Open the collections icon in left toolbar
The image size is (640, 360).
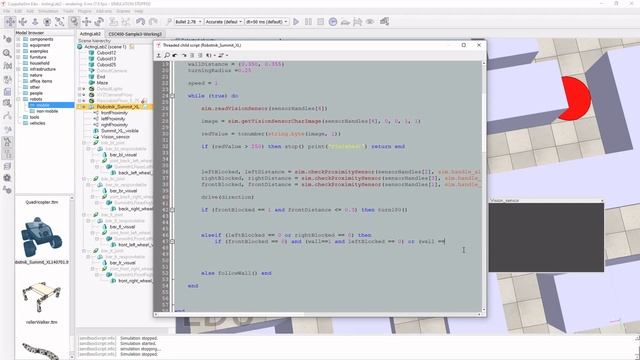(7, 79)
